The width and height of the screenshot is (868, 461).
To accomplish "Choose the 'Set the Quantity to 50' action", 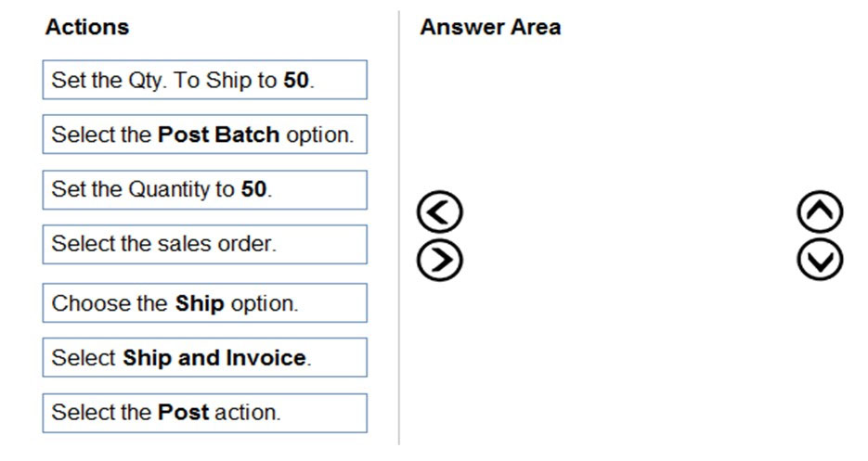I will (204, 189).
